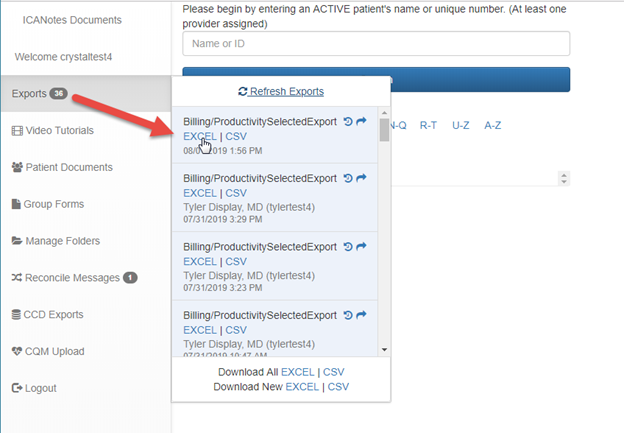The image size is (624, 433).
Task: Click the Name or ID search field
Action: (x=376, y=44)
